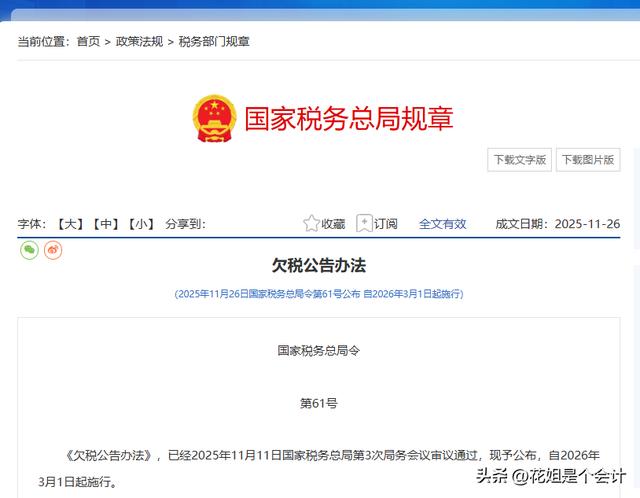
Task: Click the 第61号 order number text
Action: click(319, 404)
